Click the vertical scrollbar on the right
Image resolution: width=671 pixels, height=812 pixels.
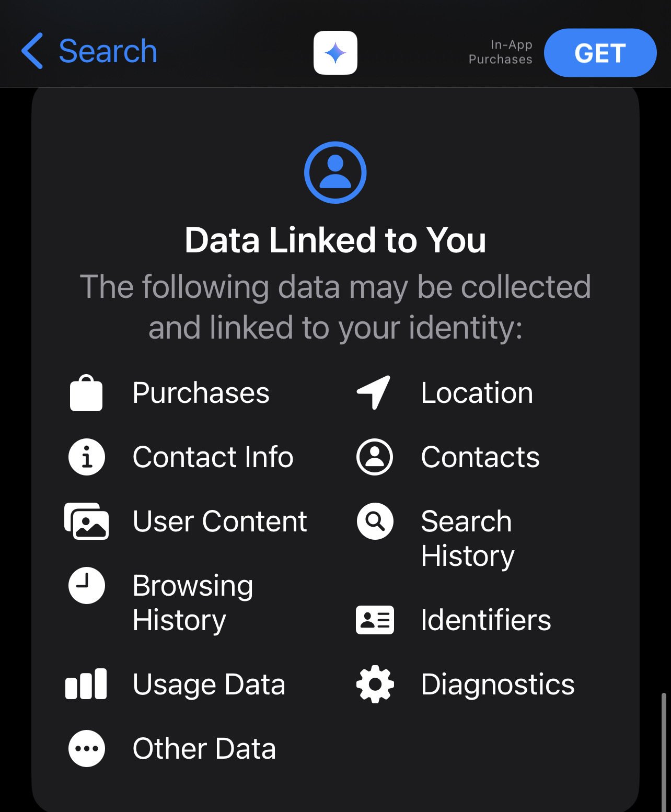[x=664, y=752]
